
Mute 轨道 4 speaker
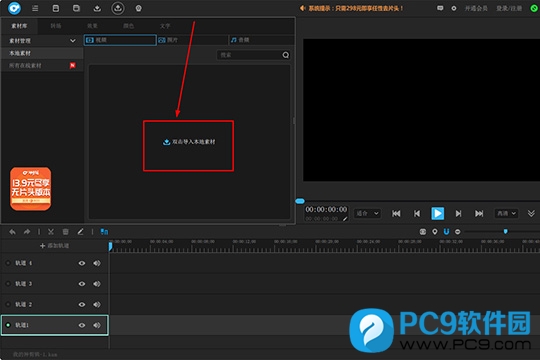point(97,263)
